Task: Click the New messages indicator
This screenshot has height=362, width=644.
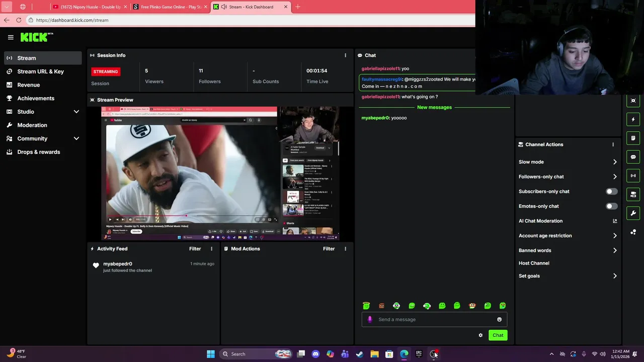Action: [x=434, y=108]
